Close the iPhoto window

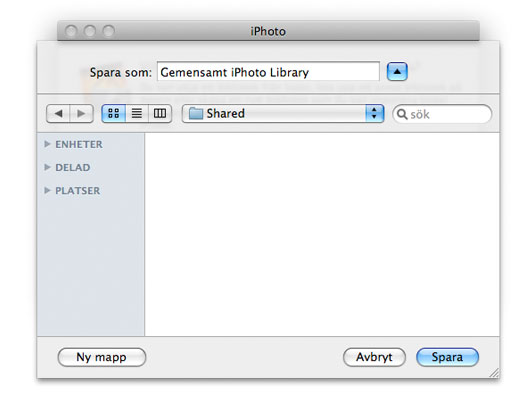[x=71, y=31]
